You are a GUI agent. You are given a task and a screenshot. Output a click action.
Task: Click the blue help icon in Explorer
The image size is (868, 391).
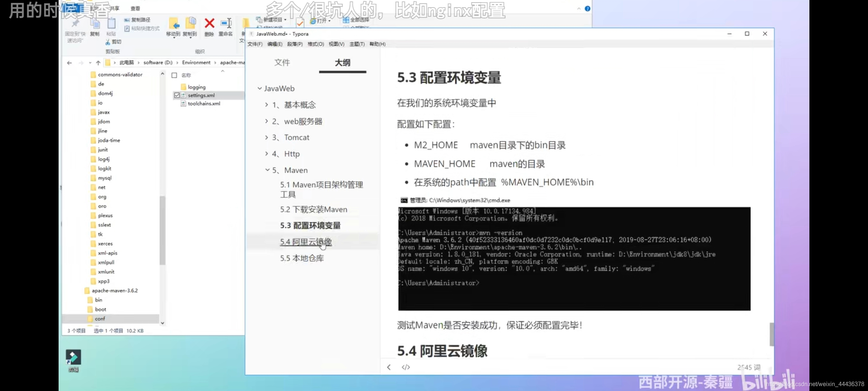pyautogui.click(x=587, y=9)
